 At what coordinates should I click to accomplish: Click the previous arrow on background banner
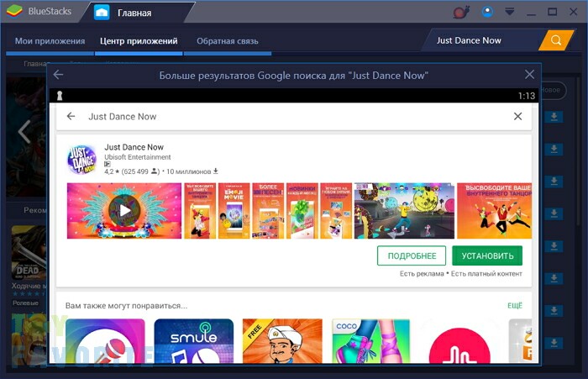[x=24, y=131]
